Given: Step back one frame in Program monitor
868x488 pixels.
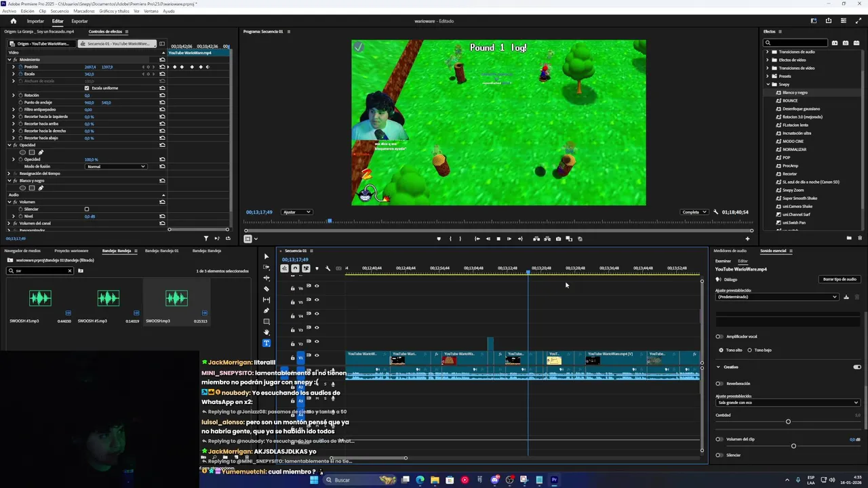Looking at the screenshot, I should [x=488, y=239].
